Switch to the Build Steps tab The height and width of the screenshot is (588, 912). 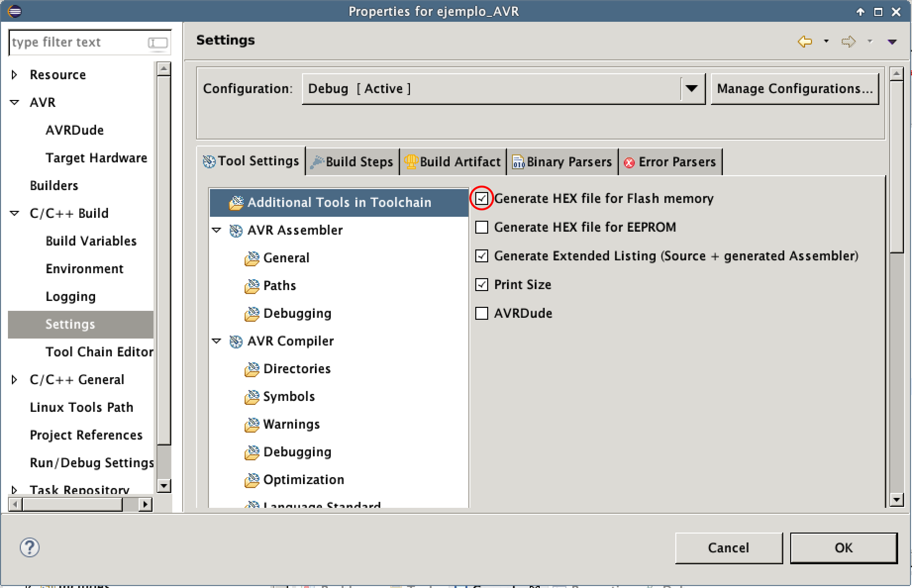[353, 162]
